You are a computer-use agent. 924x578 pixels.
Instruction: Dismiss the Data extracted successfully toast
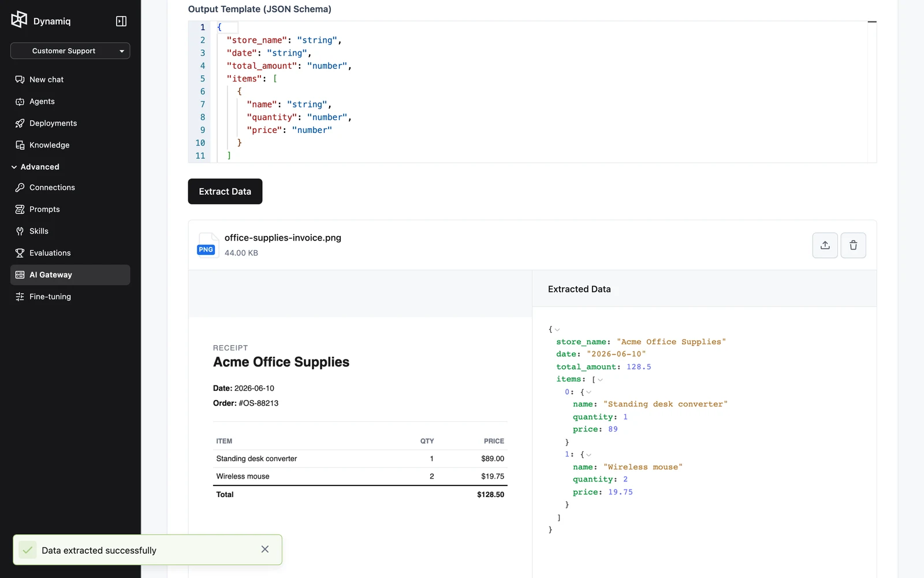[x=265, y=549]
